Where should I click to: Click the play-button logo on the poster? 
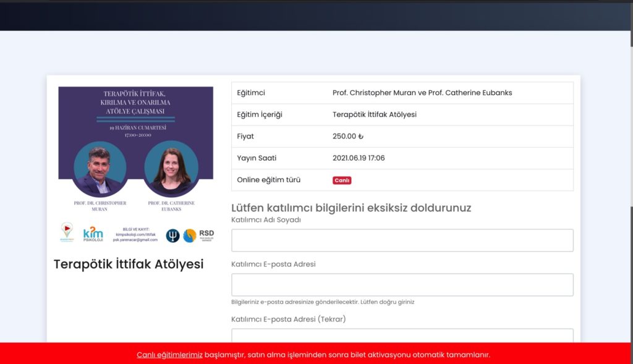point(67,232)
